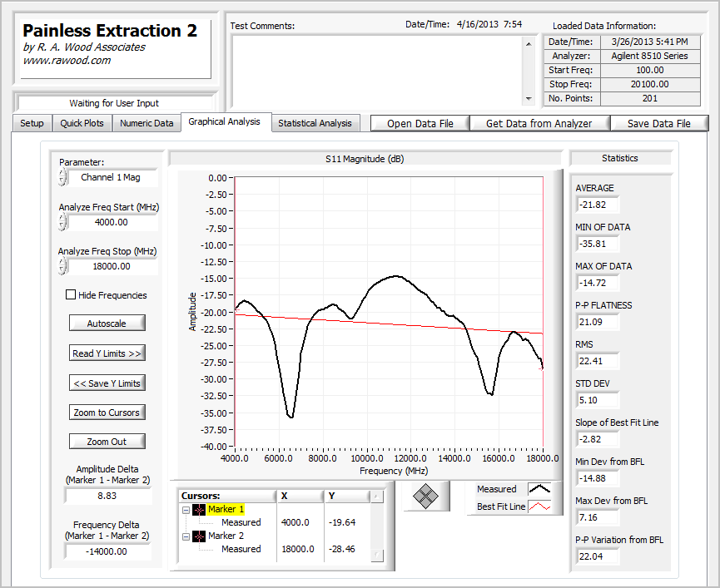This screenshot has height=588, width=720.
Task: Select the Graphical Analysis tab
Action: (x=225, y=121)
